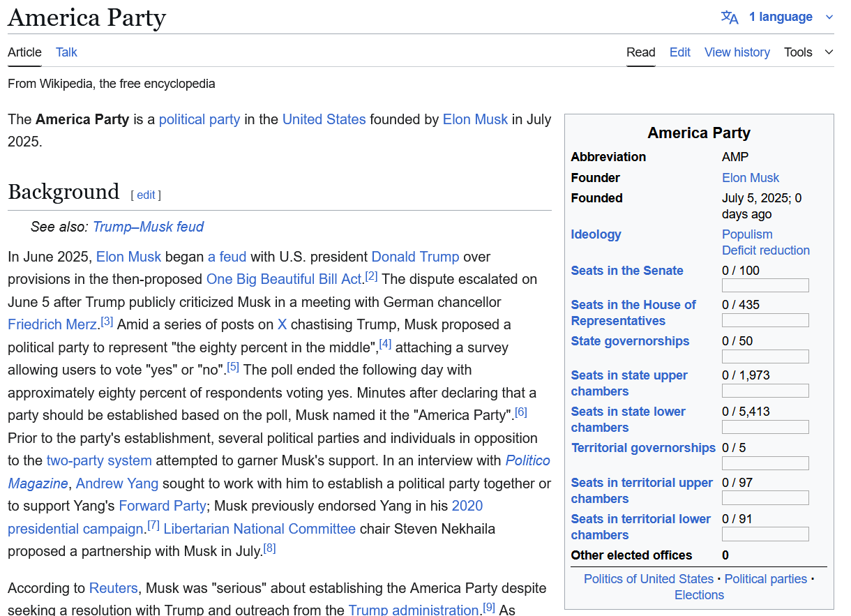This screenshot has width=851, height=616.
Task: Open the Andrew Yang link
Action: click(x=117, y=483)
